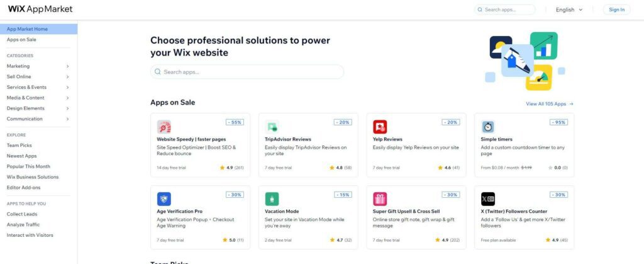The height and width of the screenshot is (264, 644).
Task: Click View All 105 Apps link
Action: click(x=550, y=104)
